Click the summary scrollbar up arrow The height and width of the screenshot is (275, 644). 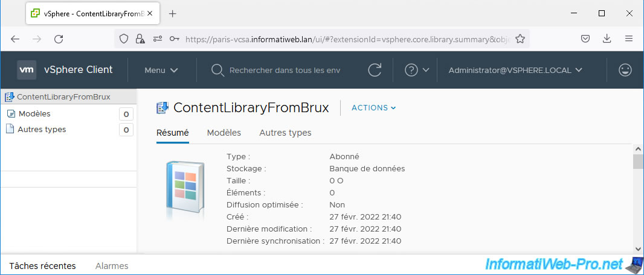tap(638, 149)
